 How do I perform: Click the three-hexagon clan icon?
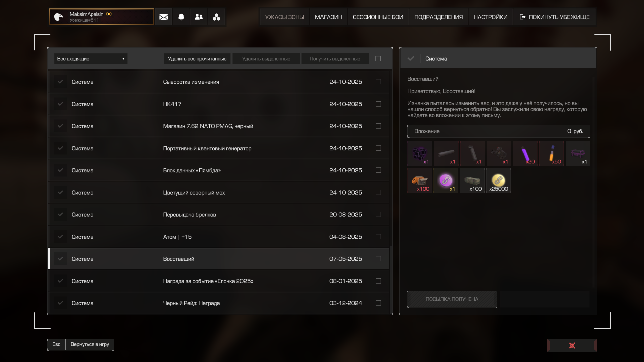pyautogui.click(x=216, y=17)
